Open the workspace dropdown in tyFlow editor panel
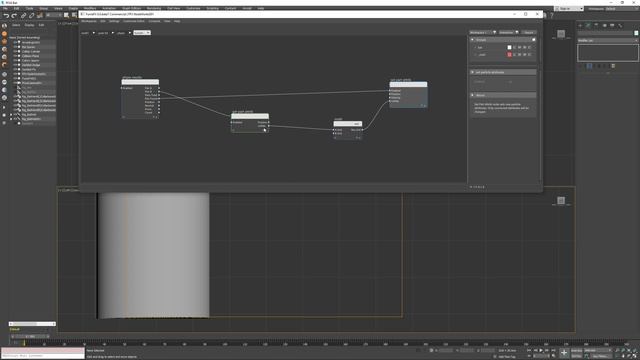The height and width of the screenshot is (360, 640). [x=480, y=32]
